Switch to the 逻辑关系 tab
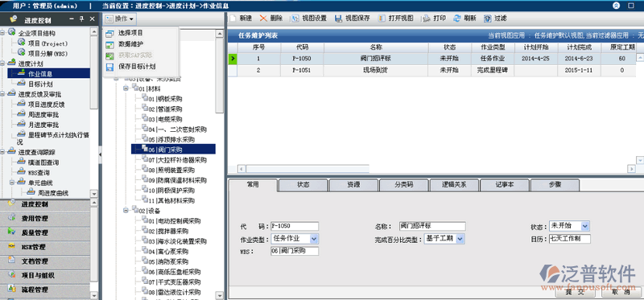Viewport: 644px width, 300px height. 454,185
